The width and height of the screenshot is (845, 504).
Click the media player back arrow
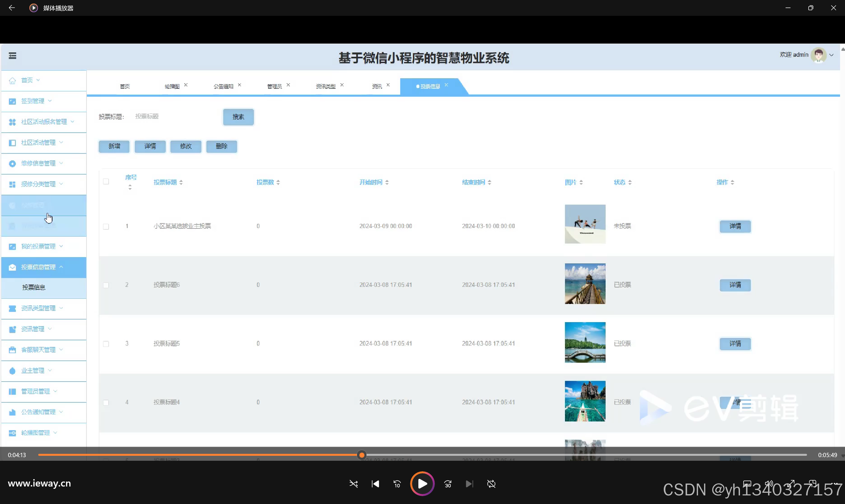click(x=12, y=8)
